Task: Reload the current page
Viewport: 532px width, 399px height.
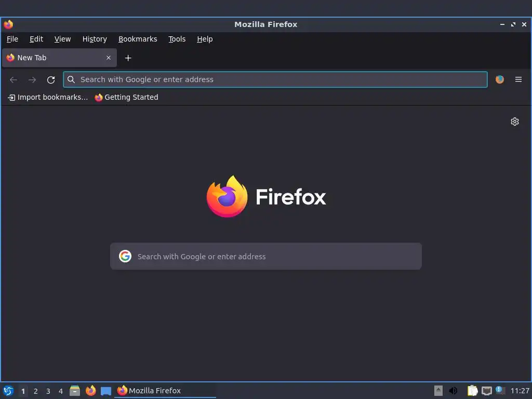Action: pos(51,79)
